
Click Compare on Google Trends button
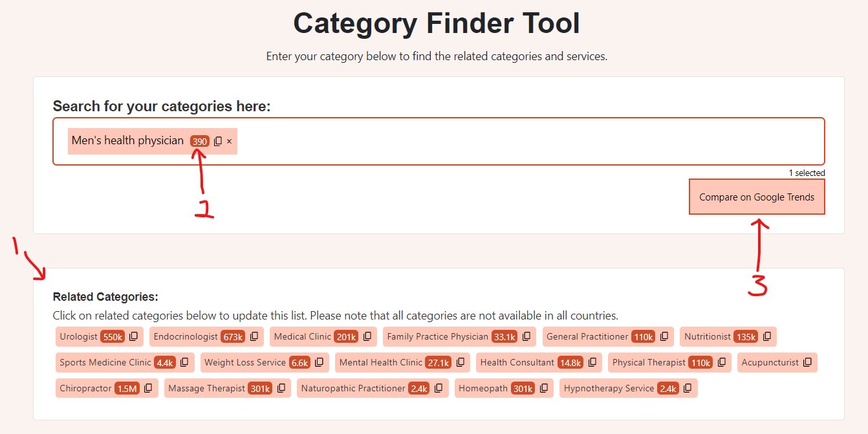(757, 197)
